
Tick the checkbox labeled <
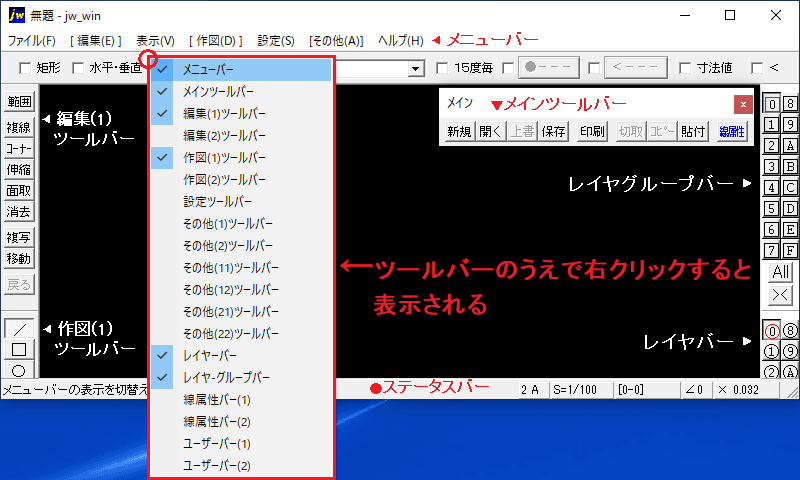pos(757,68)
